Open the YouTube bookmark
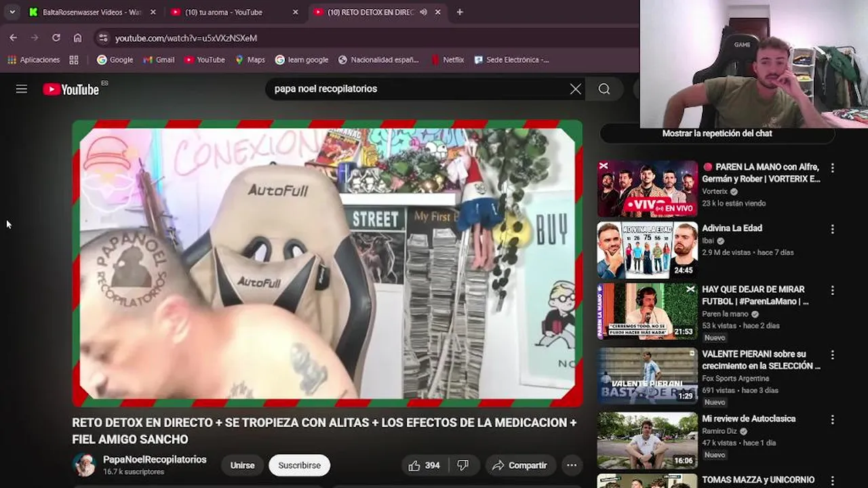 (x=204, y=60)
